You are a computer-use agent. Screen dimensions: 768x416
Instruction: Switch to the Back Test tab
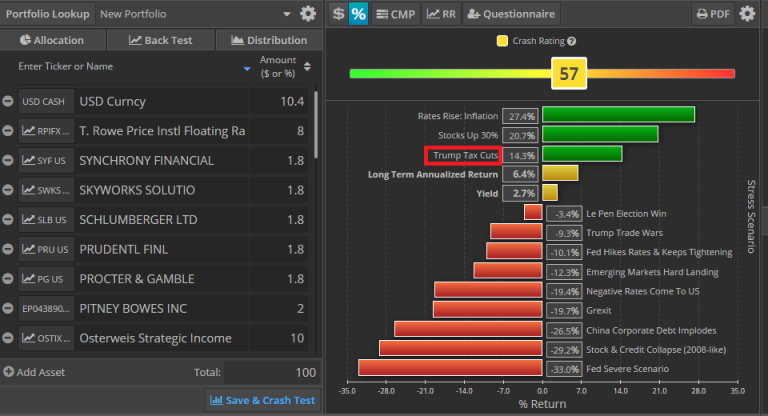[x=161, y=40]
